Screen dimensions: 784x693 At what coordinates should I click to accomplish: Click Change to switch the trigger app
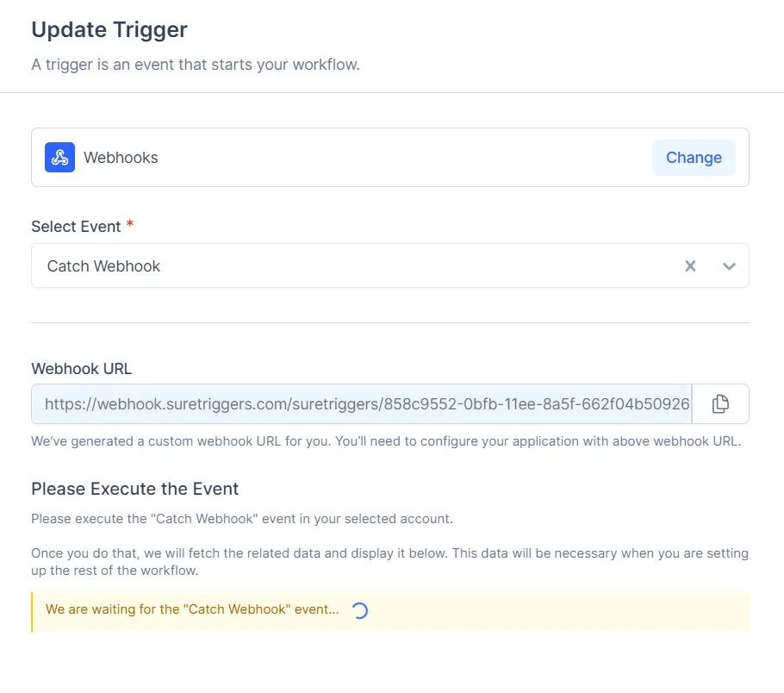pyautogui.click(x=693, y=157)
